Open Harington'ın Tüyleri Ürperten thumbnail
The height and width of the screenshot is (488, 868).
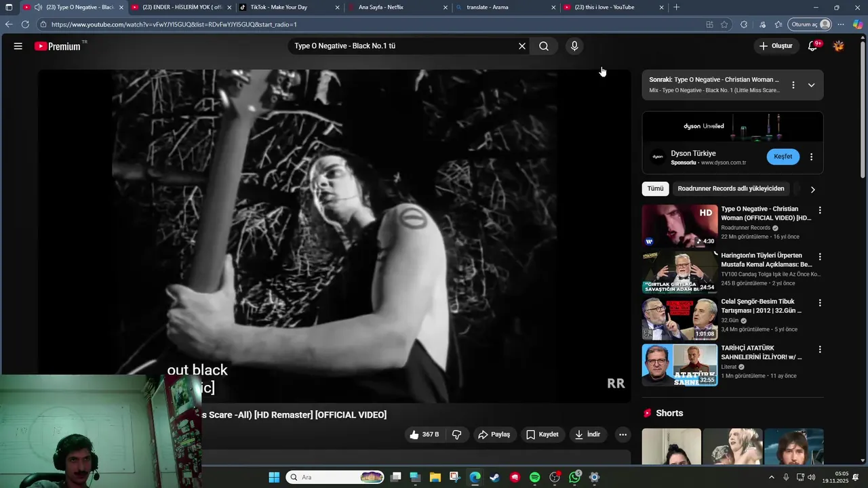tap(679, 272)
